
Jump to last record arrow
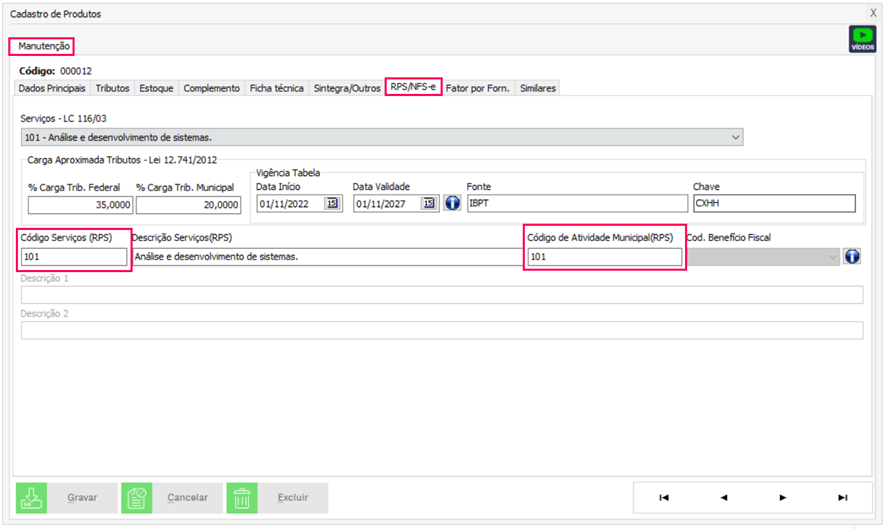pos(843,497)
